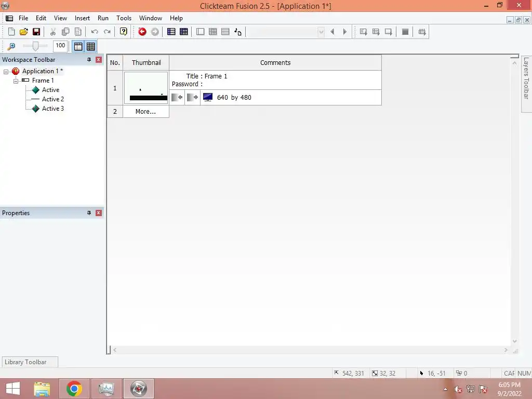The image size is (532, 399).
Task: Click the Stop square icon
Action: (x=405, y=32)
